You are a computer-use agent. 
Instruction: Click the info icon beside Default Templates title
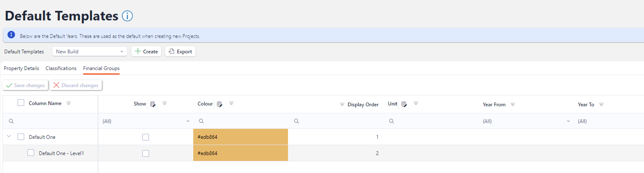click(x=127, y=16)
